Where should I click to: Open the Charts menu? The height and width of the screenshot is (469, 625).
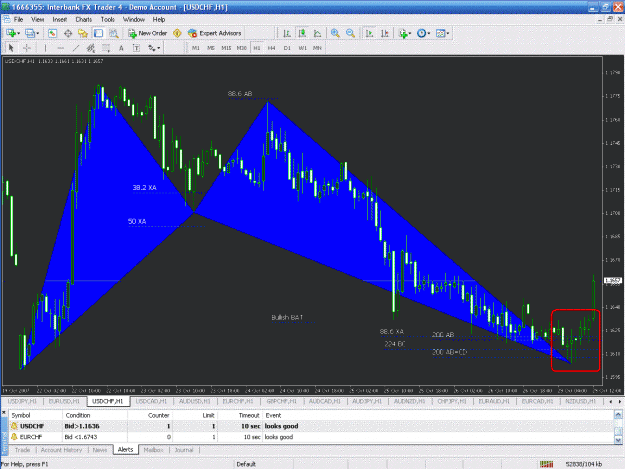(x=84, y=20)
